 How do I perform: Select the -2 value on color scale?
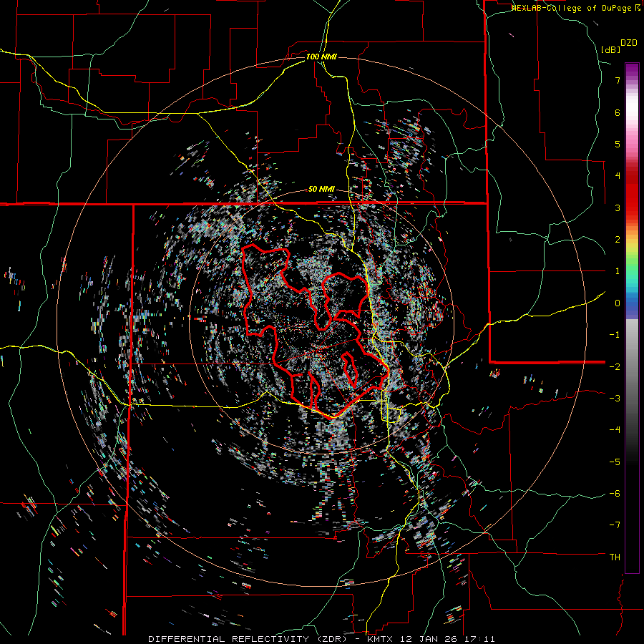click(x=615, y=366)
